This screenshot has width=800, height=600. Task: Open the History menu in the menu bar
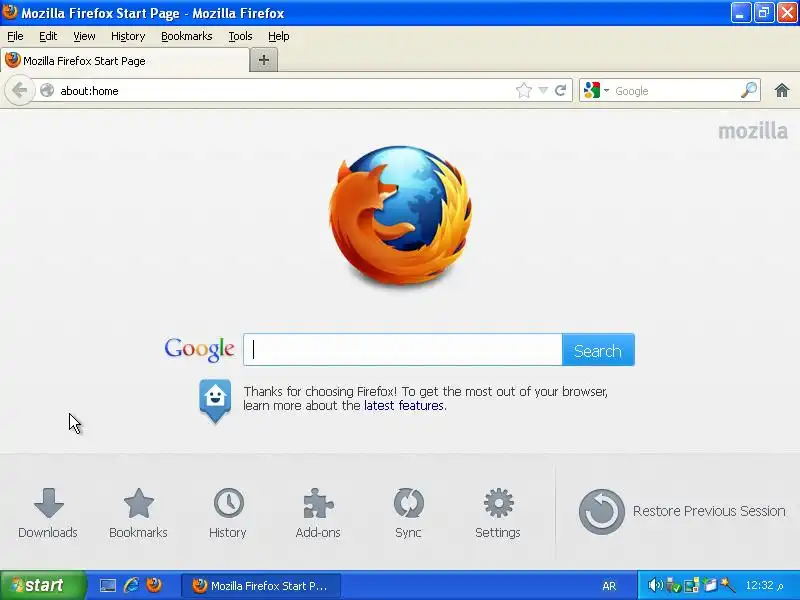tap(128, 36)
